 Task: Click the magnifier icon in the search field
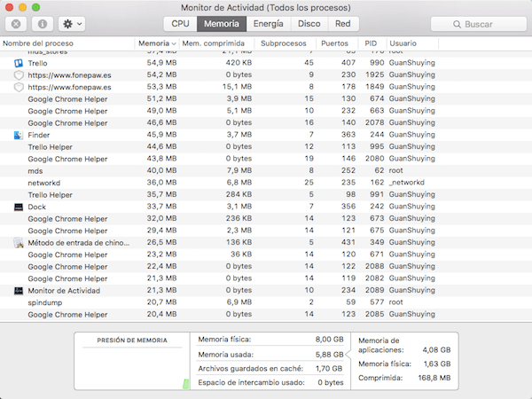coord(457,25)
